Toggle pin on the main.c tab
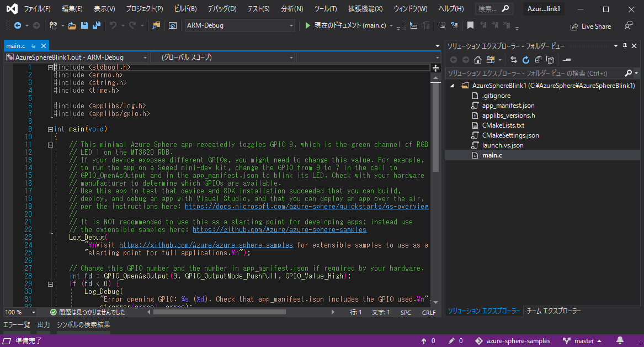The height and width of the screenshot is (347, 644). [33, 46]
